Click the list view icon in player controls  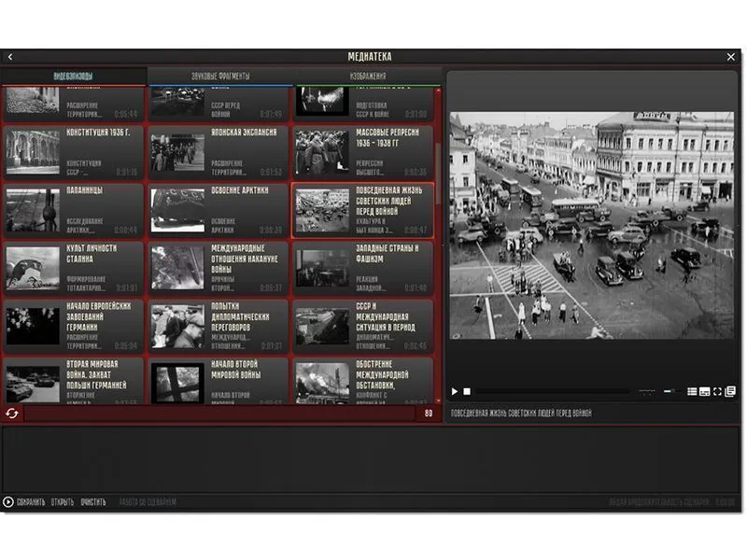pyautogui.click(x=692, y=392)
